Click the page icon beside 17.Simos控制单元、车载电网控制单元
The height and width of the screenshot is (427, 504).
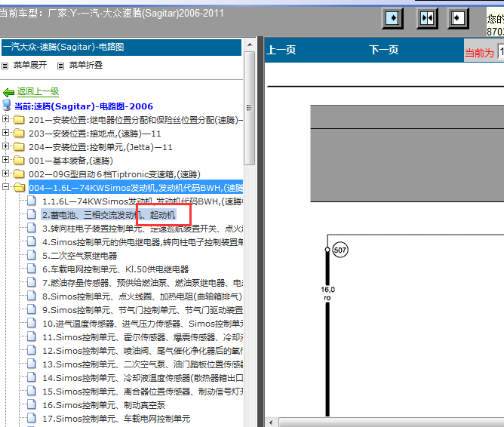point(32,418)
